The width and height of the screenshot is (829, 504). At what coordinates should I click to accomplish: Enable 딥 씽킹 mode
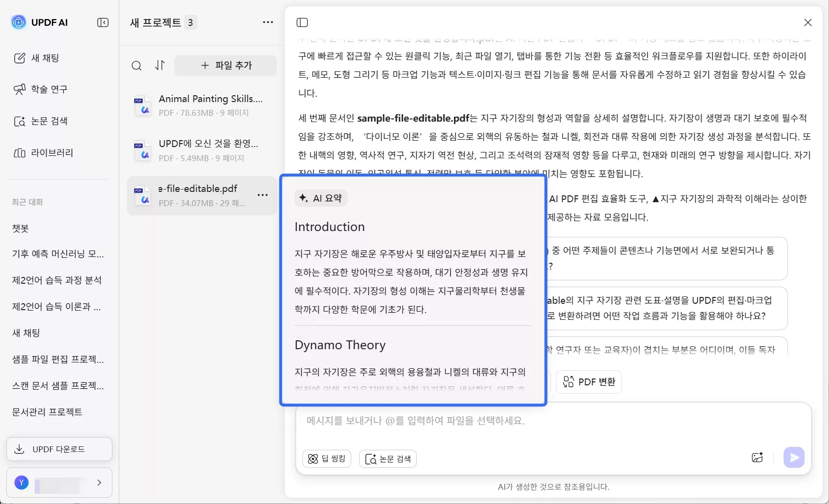[326, 458]
